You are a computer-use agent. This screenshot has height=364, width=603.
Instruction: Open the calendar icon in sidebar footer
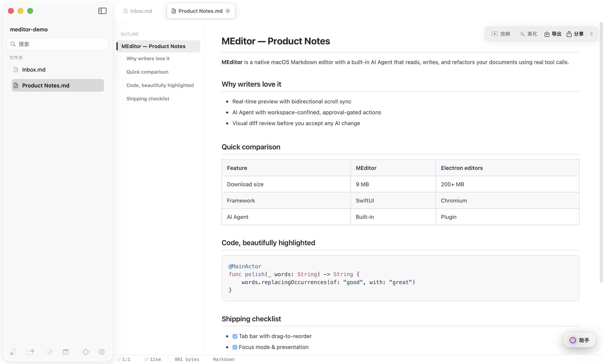point(66,352)
